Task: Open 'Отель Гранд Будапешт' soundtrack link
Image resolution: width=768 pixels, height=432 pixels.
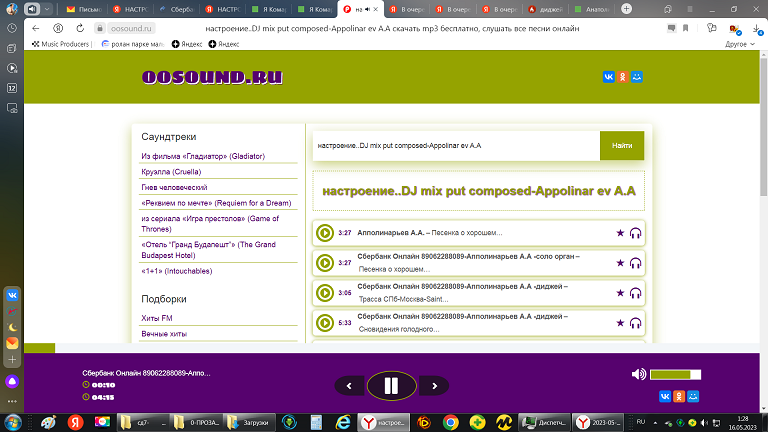Action: click(208, 250)
